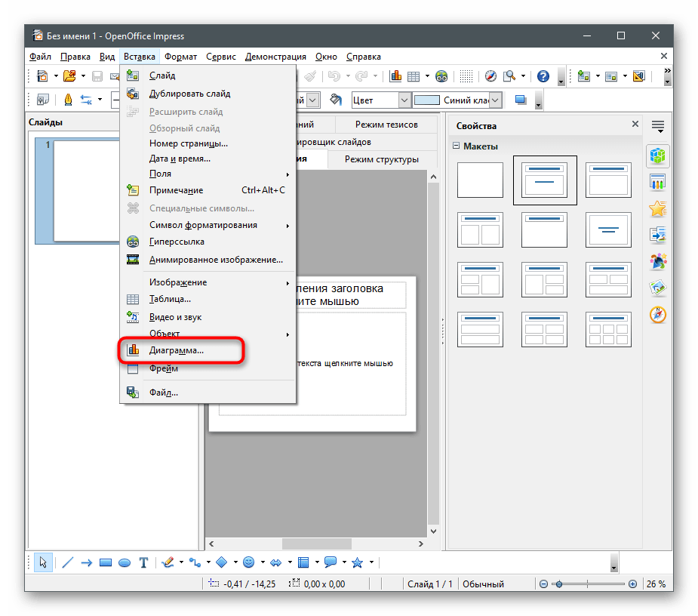Open Custom Animation star panel in sidebar
Screen dimensions: 698x616
[x=657, y=209]
